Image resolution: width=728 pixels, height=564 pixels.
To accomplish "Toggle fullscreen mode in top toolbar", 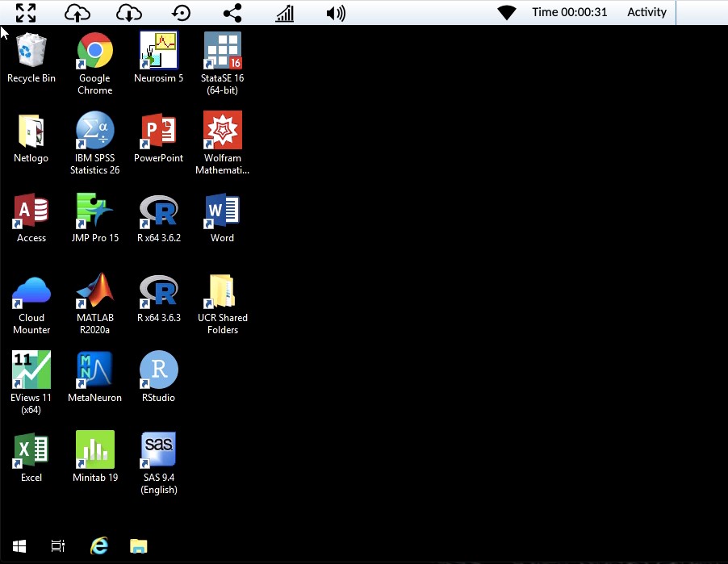I will tap(26, 13).
